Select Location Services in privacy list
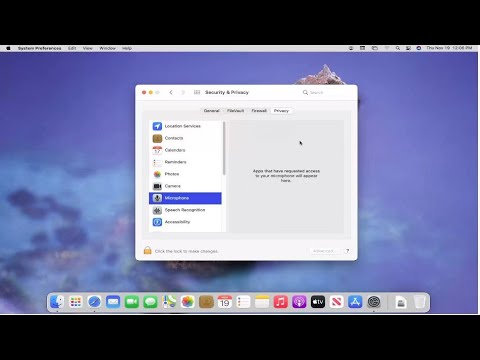 pos(185,126)
